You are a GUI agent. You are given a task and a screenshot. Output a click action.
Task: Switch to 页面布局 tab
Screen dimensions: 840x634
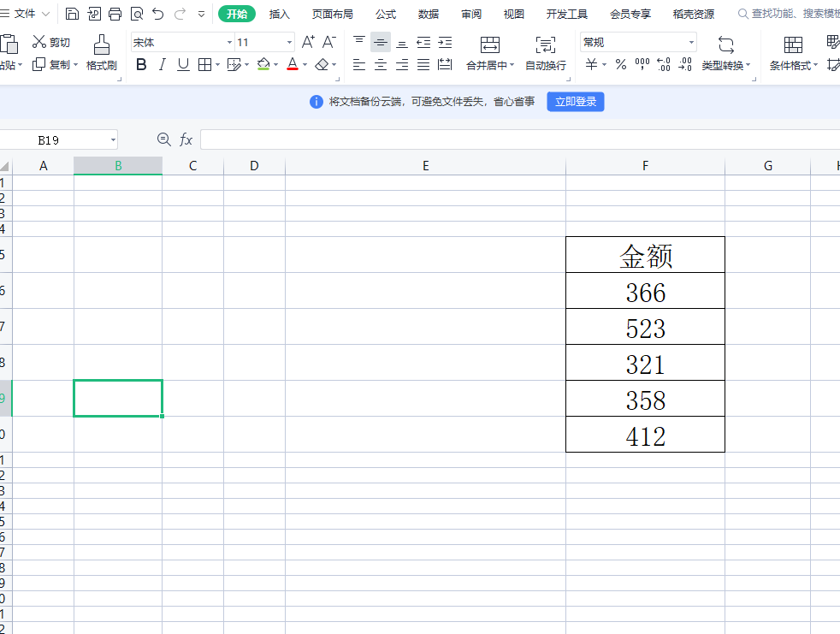(x=333, y=14)
